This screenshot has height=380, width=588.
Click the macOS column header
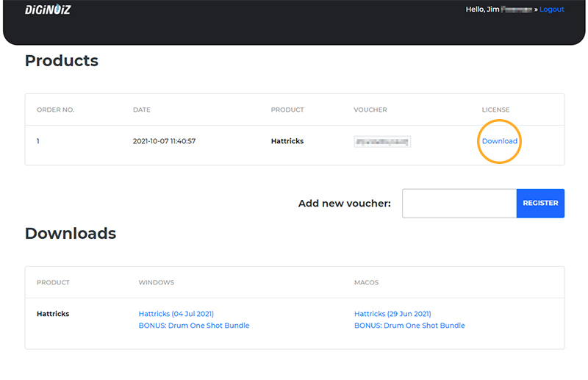pyautogui.click(x=366, y=282)
